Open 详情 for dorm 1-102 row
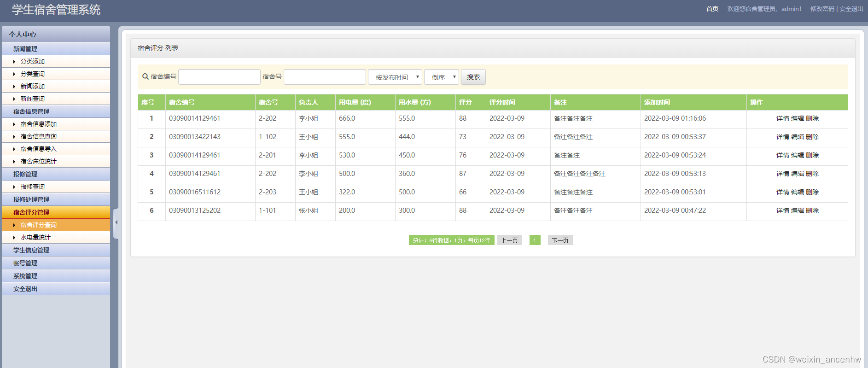The height and width of the screenshot is (368, 868). pos(782,137)
